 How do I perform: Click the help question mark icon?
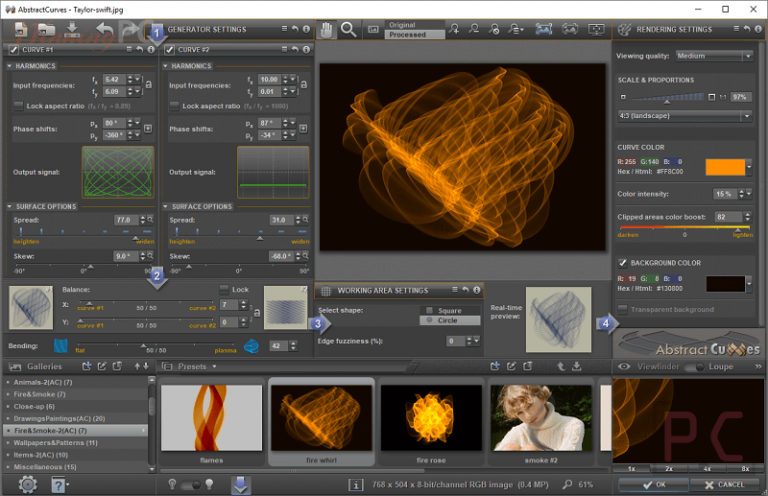[59, 485]
